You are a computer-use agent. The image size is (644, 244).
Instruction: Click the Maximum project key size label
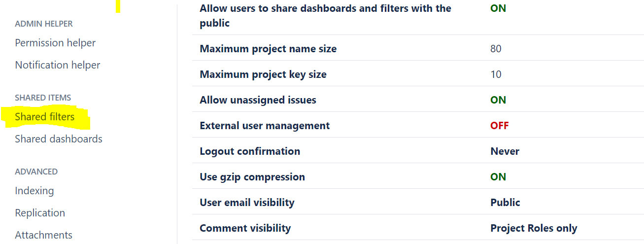[x=263, y=74]
